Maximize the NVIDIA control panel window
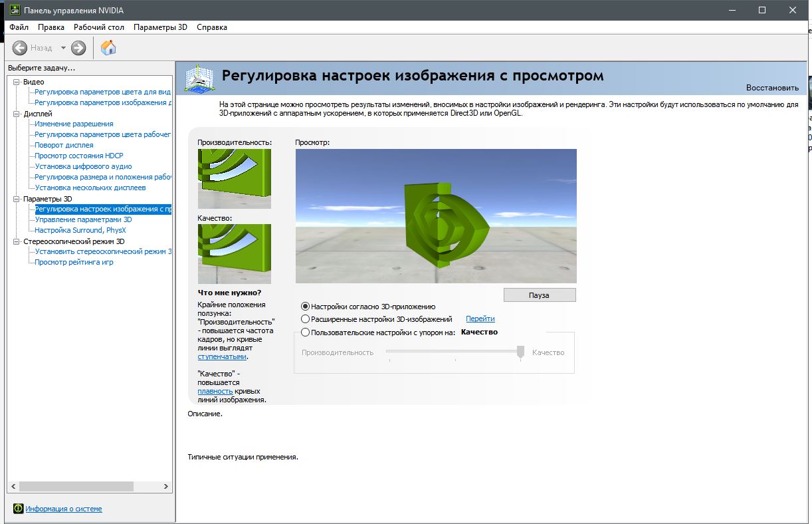812x524 pixels. pos(762,10)
